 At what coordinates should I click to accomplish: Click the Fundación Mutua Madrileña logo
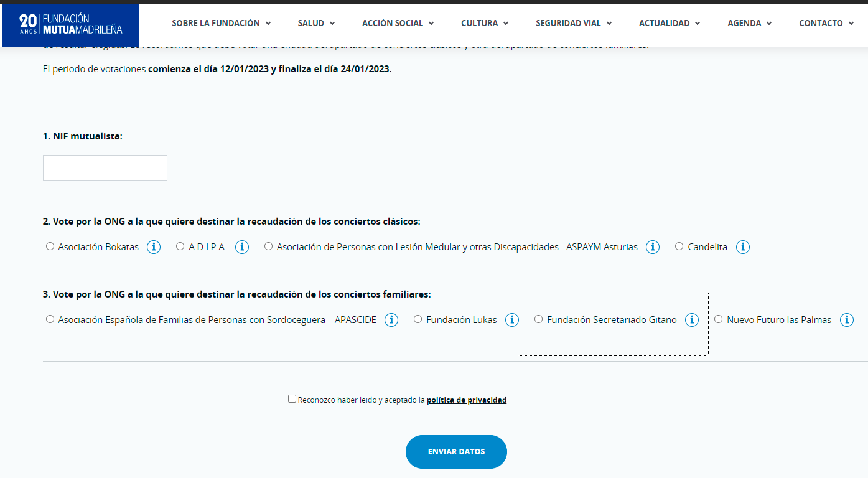tap(71, 24)
